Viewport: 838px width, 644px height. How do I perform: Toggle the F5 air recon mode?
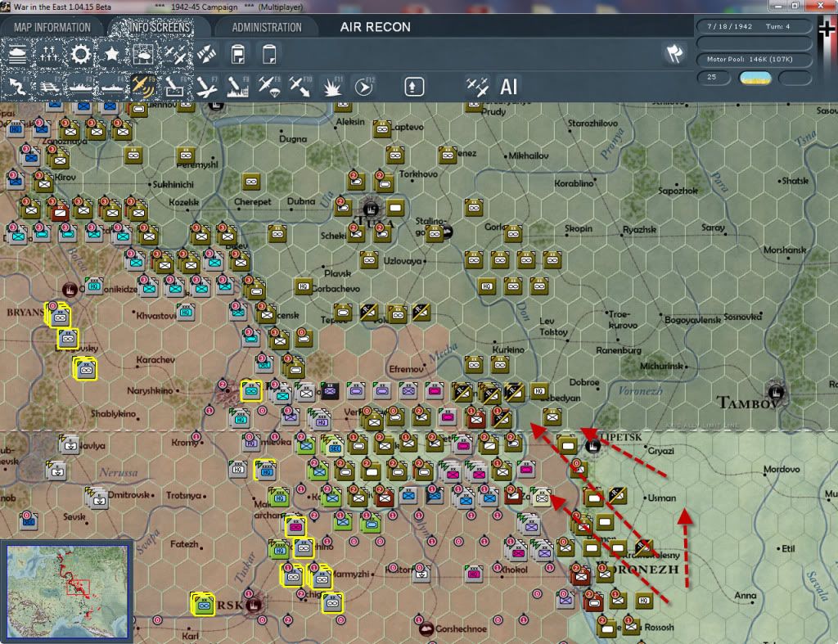point(143,87)
